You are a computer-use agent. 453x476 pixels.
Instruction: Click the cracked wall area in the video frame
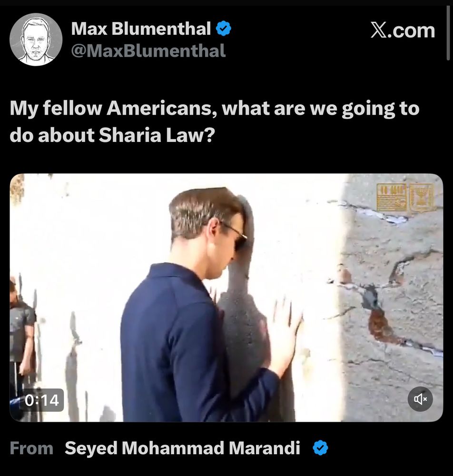pos(392,304)
